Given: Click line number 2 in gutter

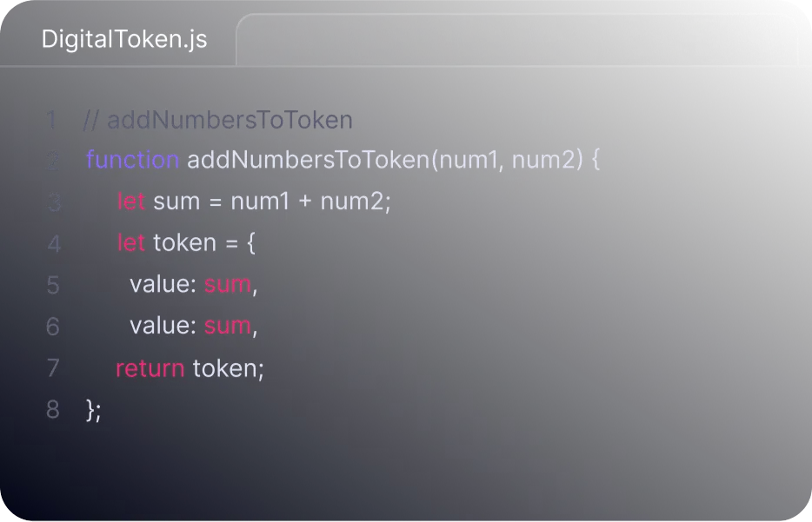Looking at the screenshot, I should tap(52, 160).
